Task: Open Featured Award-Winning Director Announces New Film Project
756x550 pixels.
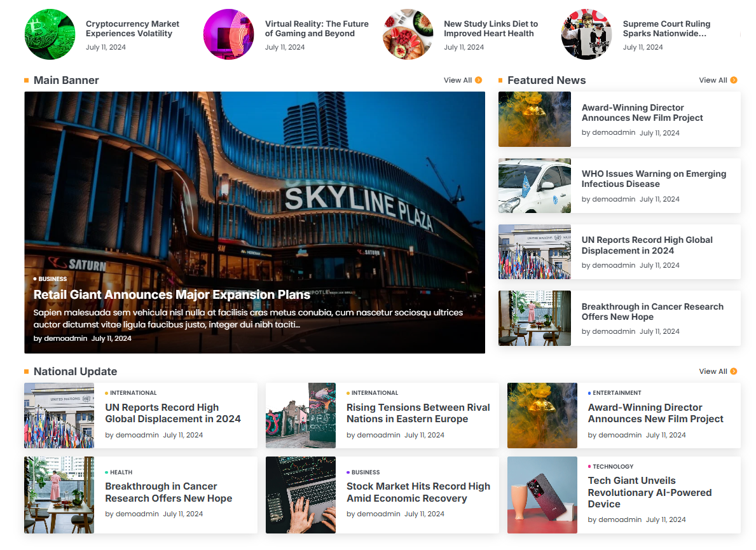Action: click(642, 113)
